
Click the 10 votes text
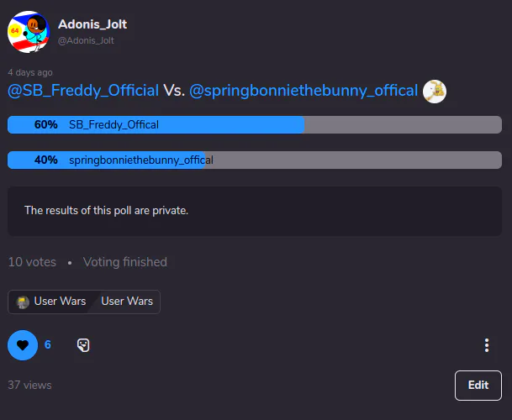click(32, 262)
